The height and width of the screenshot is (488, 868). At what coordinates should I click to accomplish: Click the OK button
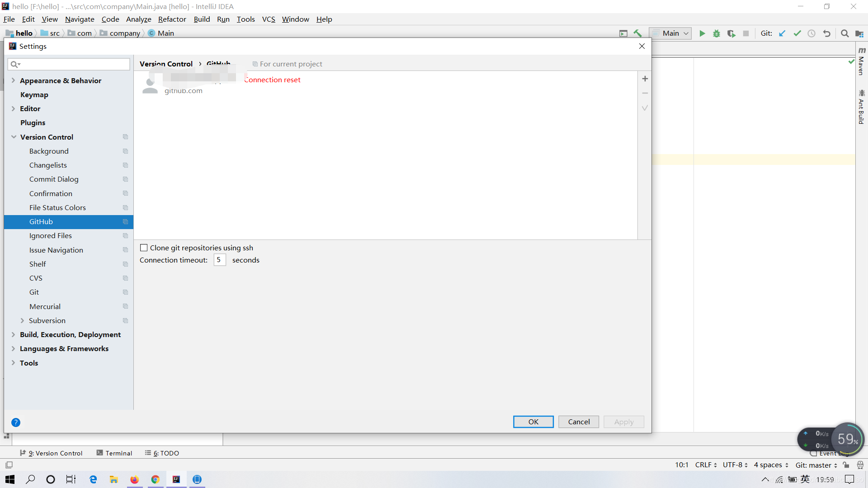tap(533, 422)
